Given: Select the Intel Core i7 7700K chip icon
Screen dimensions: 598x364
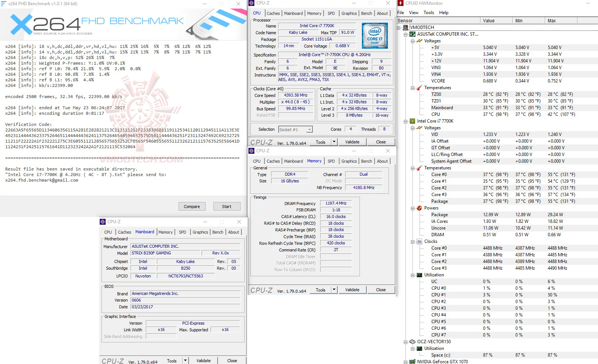Looking at the screenshot, I should coord(412,121).
